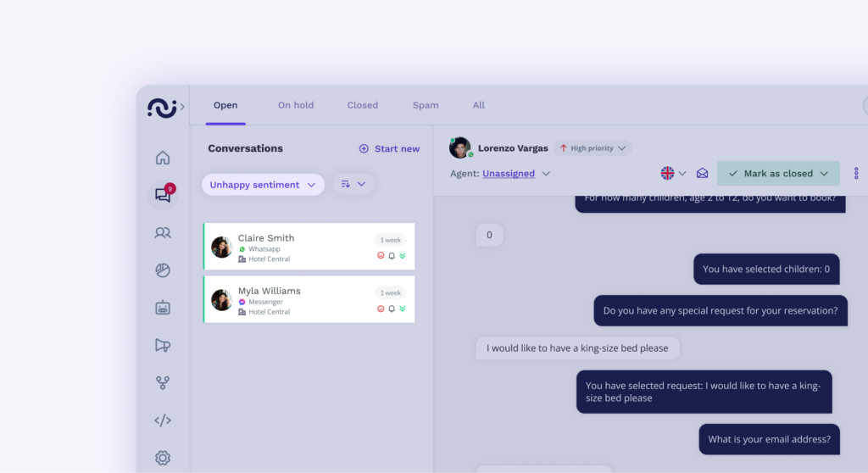868x473 pixels.
Task: Switch to the On hold tab
Action: [x=296, y=105]
